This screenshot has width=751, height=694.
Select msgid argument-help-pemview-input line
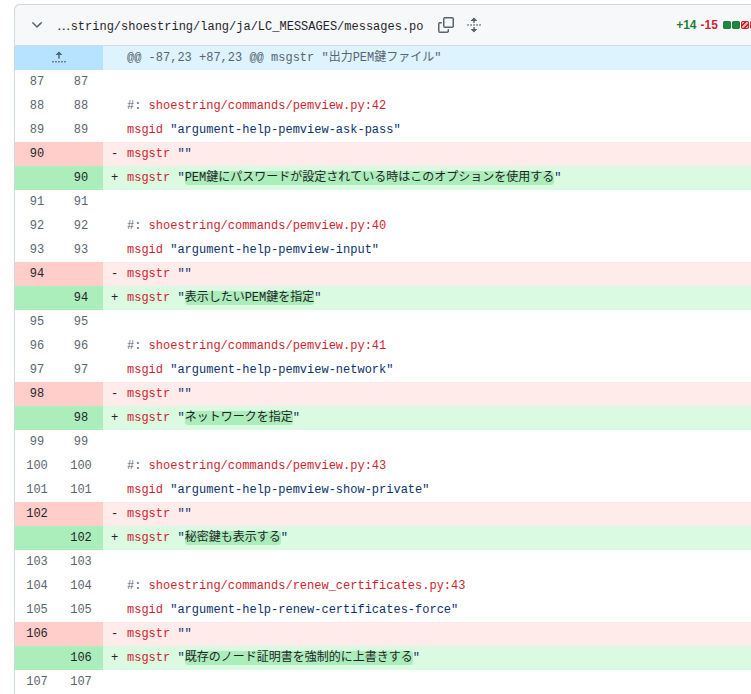click(x=252, y=249)
